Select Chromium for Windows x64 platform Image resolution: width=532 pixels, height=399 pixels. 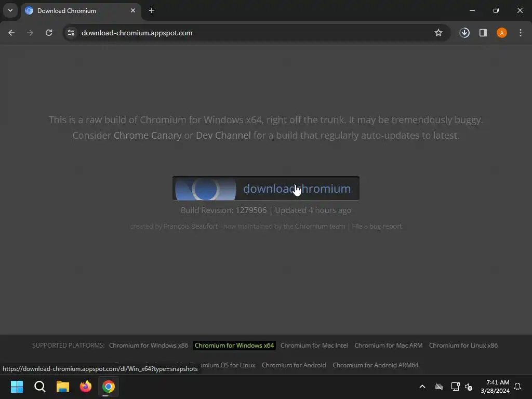pos(234,345)
